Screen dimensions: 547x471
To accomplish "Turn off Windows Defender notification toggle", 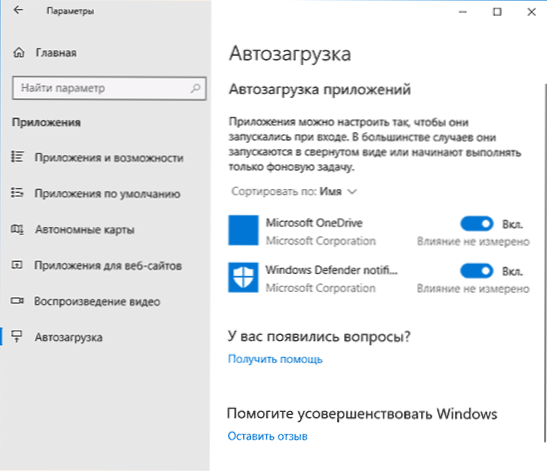I will [x=477, y=271].
